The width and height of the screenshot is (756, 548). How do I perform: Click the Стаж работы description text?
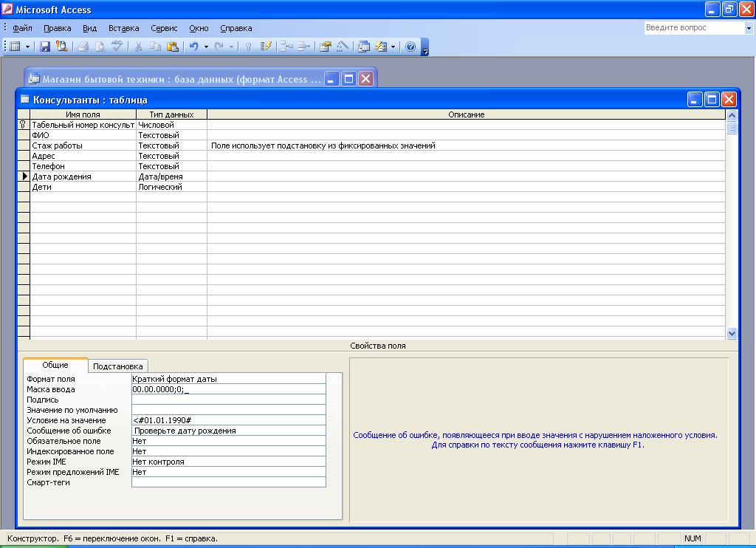pyautogui.click(x=323, y=145)
